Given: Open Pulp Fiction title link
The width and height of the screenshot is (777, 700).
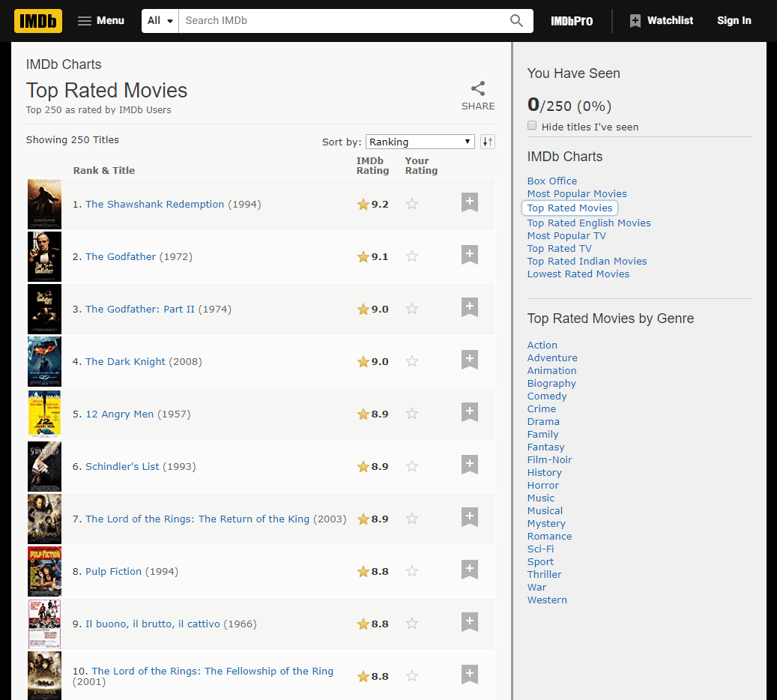Looking at the screenshot, I should (113, 572).
